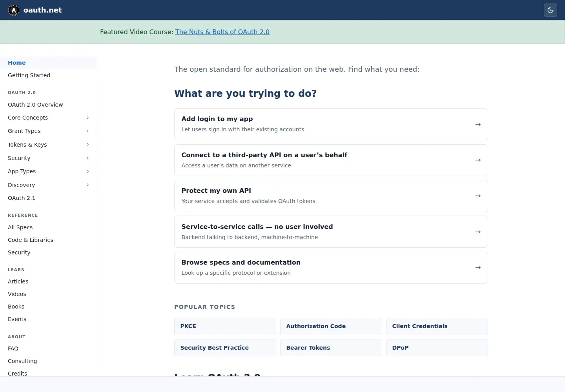
Task: Select Home in the sidebar
Action: tap(48, 63)
